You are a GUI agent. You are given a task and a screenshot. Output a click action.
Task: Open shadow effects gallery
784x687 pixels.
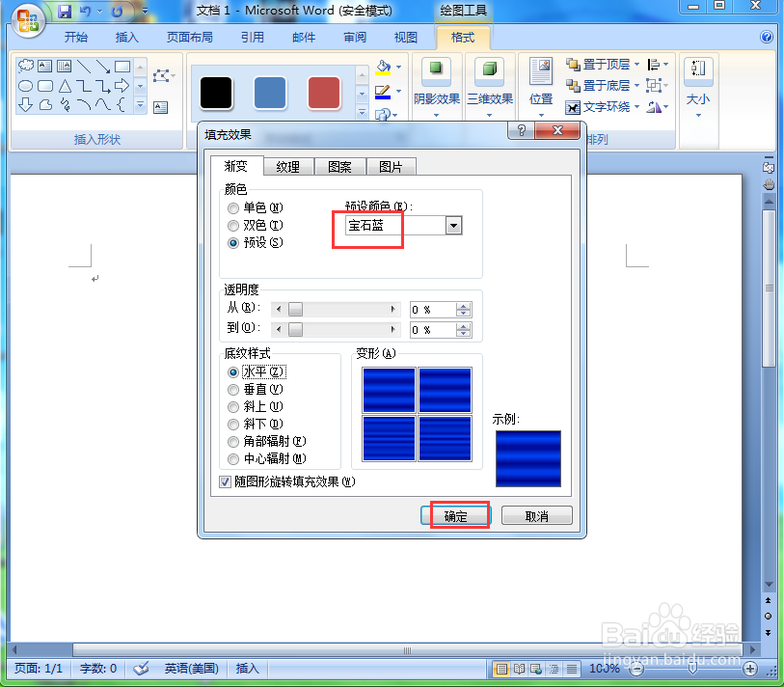[x=437, y=88]
